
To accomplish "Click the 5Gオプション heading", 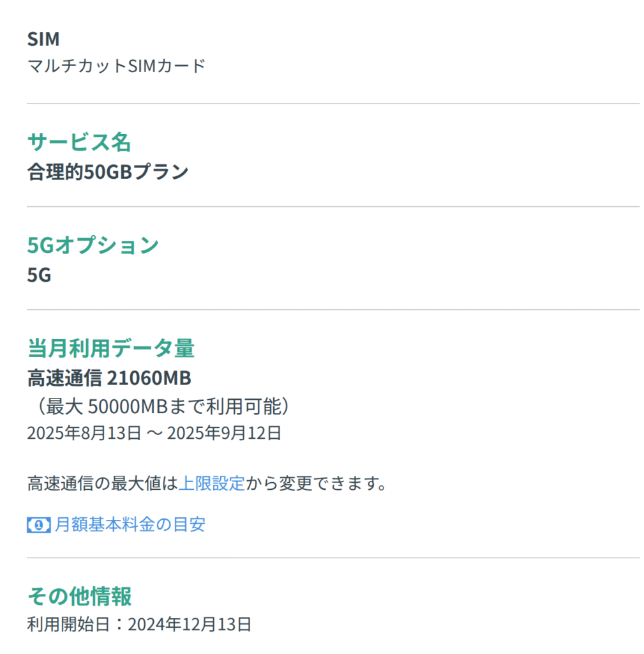I will [x=93, y=245].
